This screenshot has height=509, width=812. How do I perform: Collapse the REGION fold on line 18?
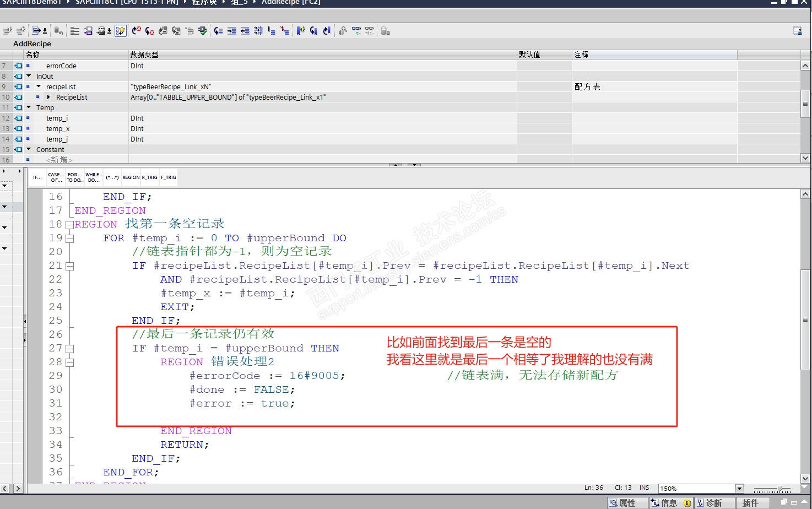69,225
